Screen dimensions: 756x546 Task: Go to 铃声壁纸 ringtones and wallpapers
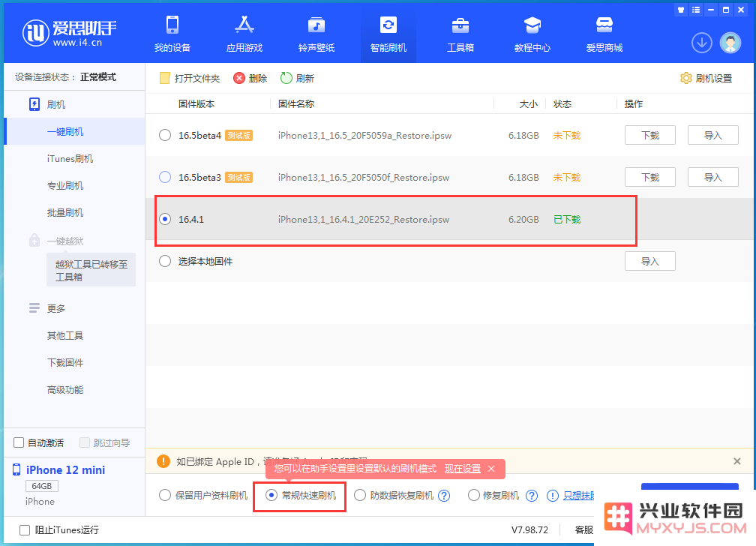316,34
